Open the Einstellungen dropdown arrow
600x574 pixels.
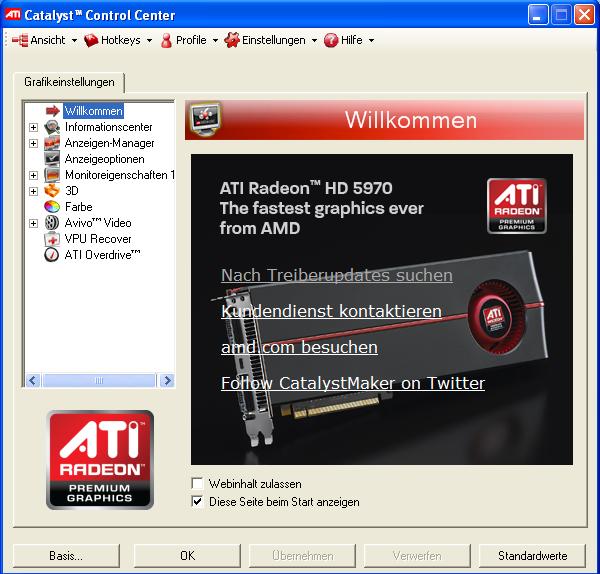coord(314,40)
